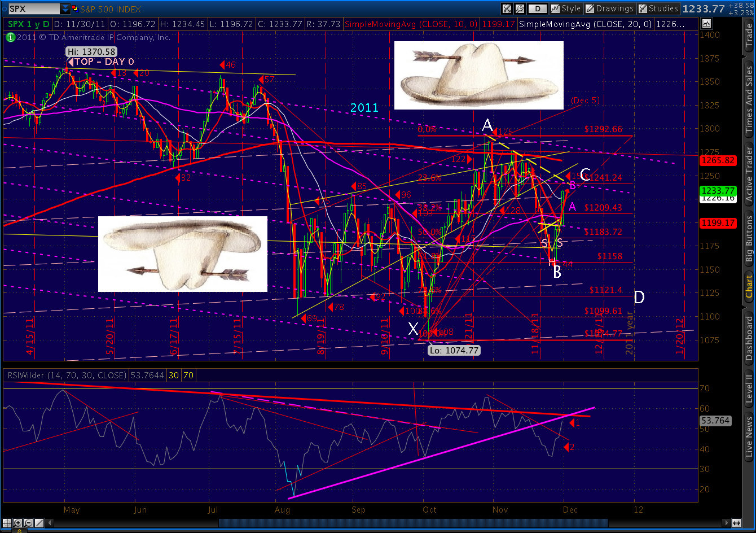Viewport: 756px width, 533px height.
Task: Select the crosshair cursor tool
Action: pos(7,523)
